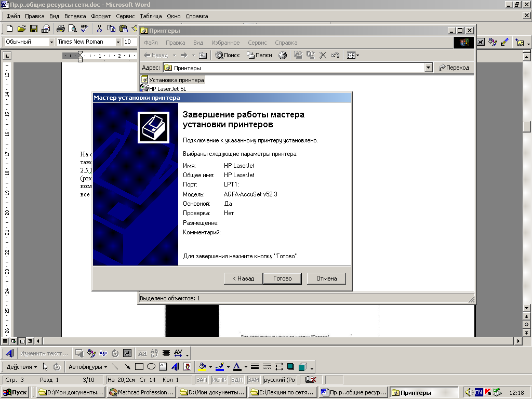Click the black font color A button
This screenshot has height=399, width=532.
[x=237, y=366]
